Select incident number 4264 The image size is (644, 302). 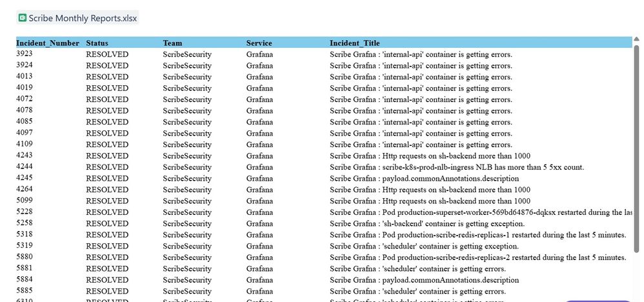pos(25,189)
